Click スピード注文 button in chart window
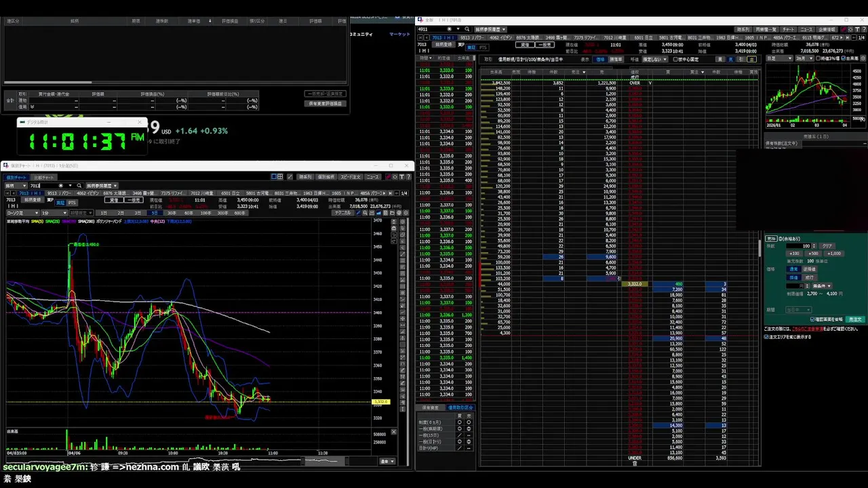This screenshot has width=868, height=488. click(x=350, y=176)
